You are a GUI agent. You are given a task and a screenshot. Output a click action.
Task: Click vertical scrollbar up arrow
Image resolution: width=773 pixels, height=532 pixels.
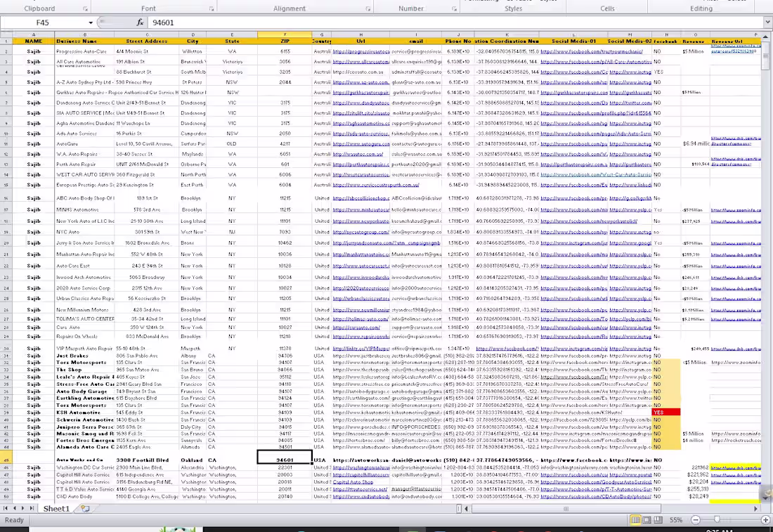coord(765,37)
